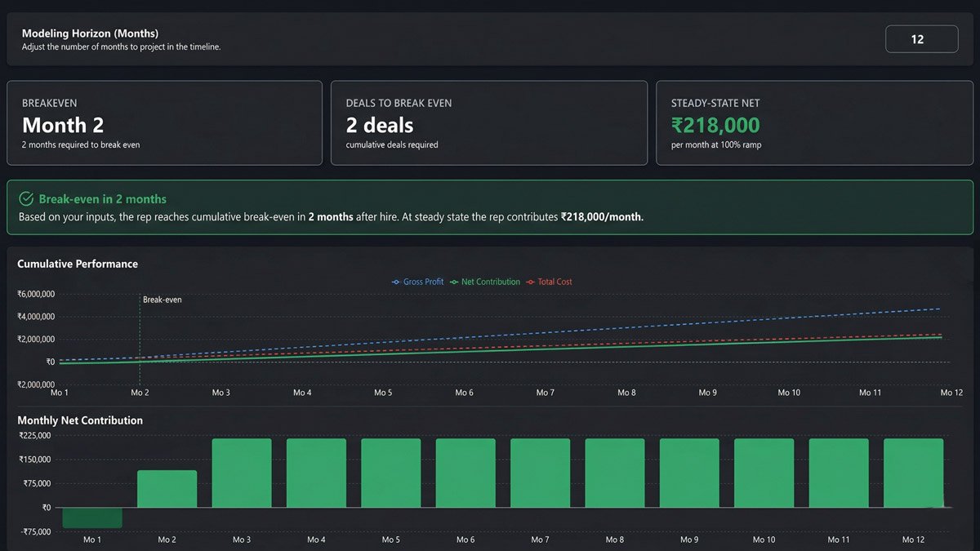980x551 pixels.
Task: Click the Break-even marker label in chart
Action: coord(162,300)
